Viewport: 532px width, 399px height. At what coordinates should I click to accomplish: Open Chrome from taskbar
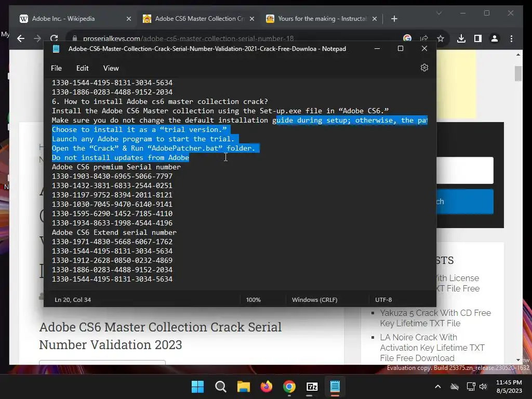(x=289, y=387)
